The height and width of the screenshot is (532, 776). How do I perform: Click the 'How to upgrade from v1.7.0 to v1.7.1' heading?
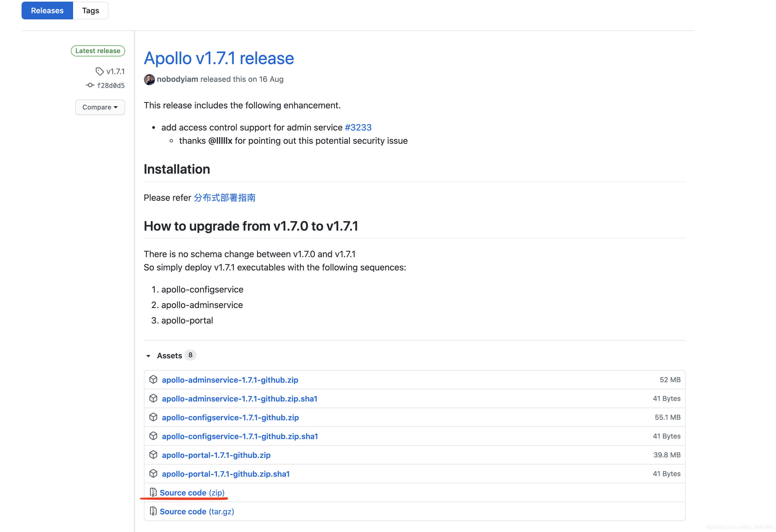[251, 226]
